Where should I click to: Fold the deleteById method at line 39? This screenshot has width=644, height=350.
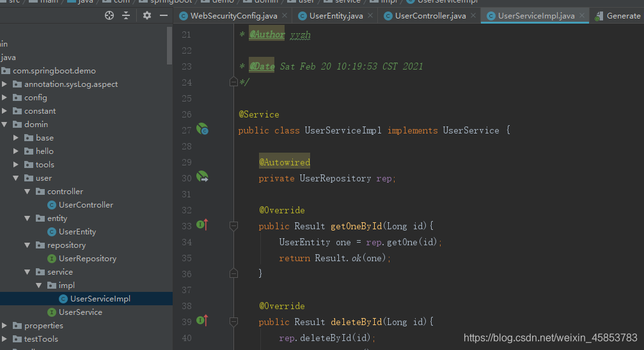tap(233, 322)
